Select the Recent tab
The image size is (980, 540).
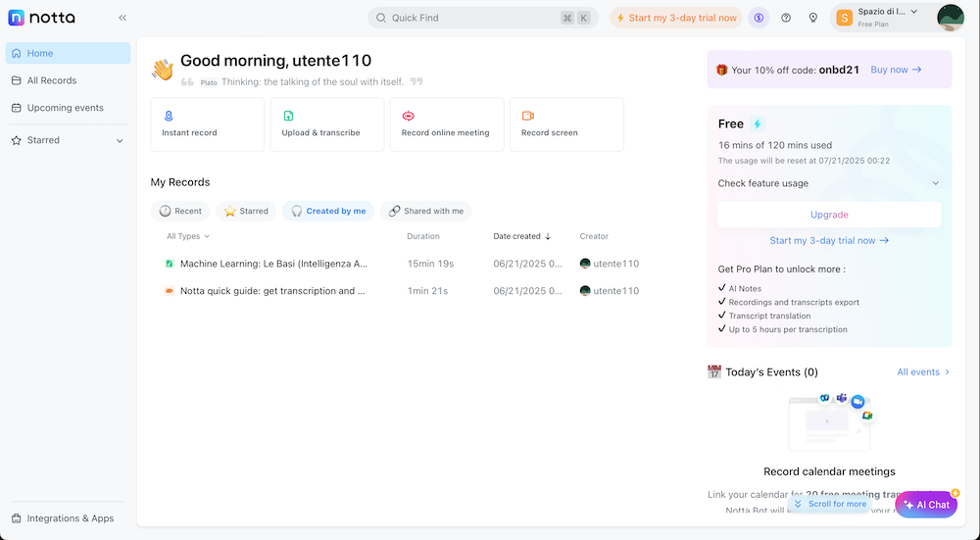coord(180,211)
